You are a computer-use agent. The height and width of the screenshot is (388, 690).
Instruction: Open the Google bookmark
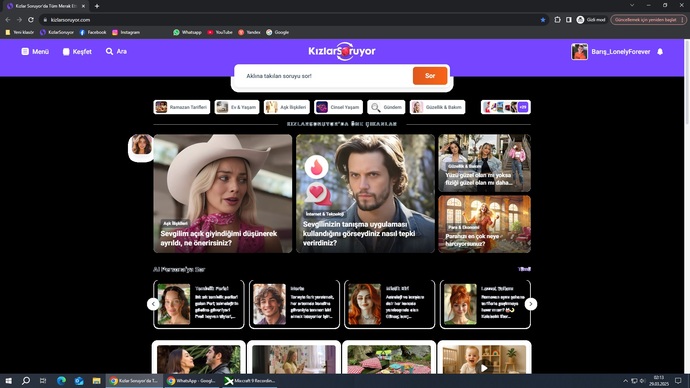click(x=278, y=32)
